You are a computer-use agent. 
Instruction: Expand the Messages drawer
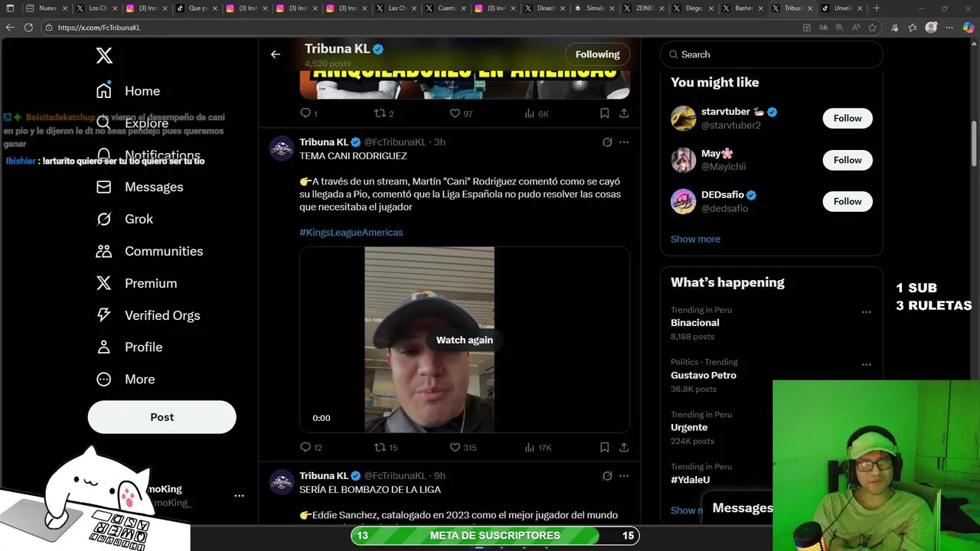coord(742,508)
